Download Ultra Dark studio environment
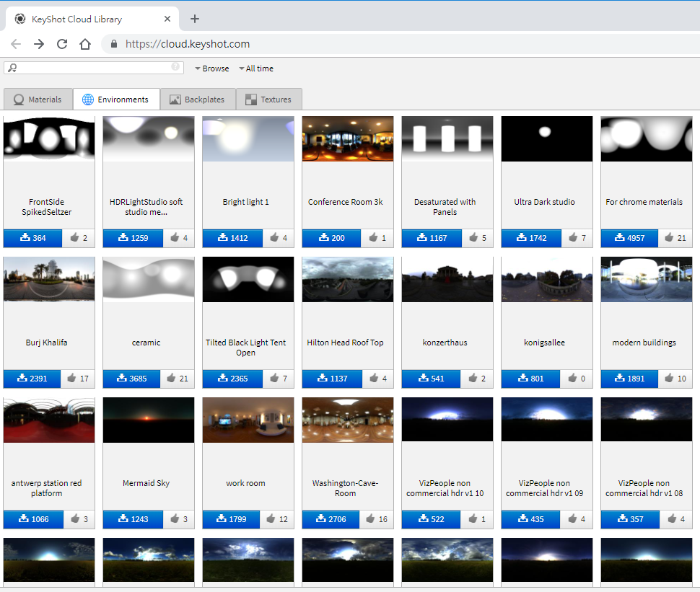This screenshot has width=700, height=592. [531, 238]
